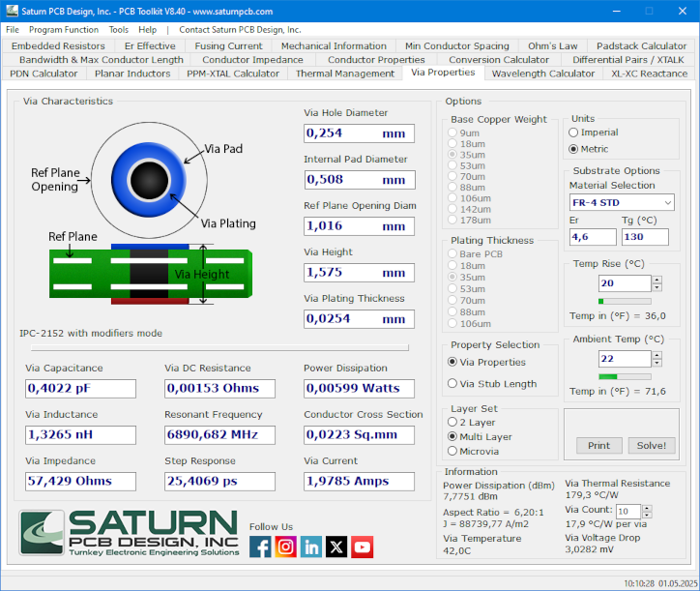Switch to the PDN Calculator tab
The height and width of the screenshot is (591, 700).
(44, 74)
